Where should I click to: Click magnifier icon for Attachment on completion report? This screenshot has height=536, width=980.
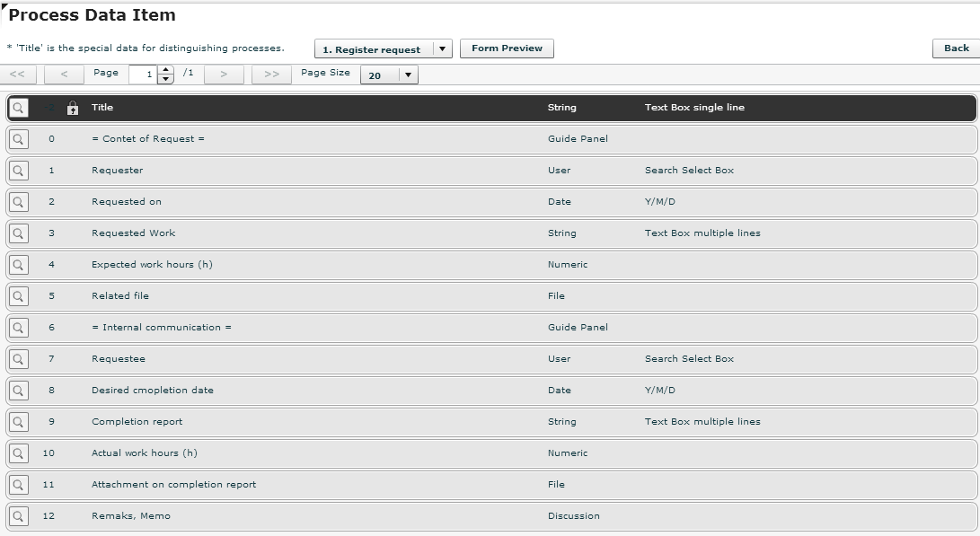coord(18,484)
